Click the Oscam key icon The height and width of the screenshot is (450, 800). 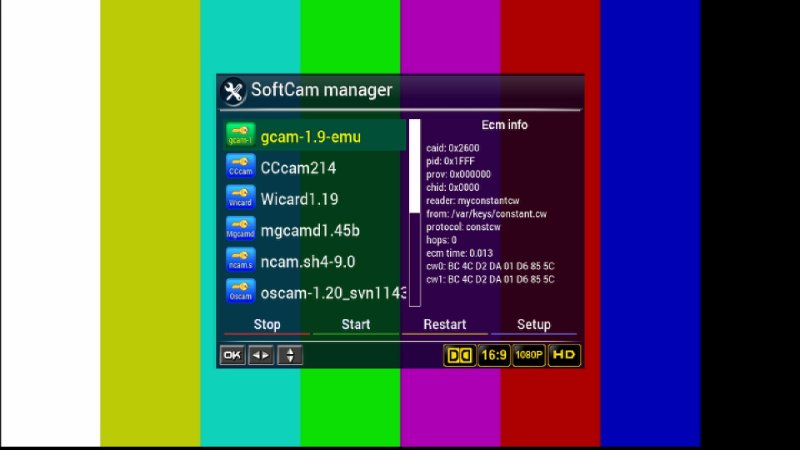(241, 292)
